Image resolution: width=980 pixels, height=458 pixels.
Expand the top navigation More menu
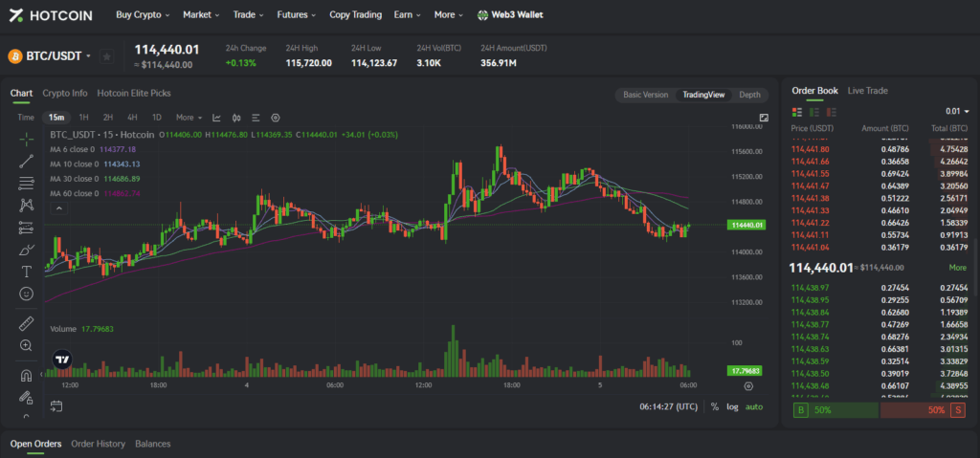(449, 15)
